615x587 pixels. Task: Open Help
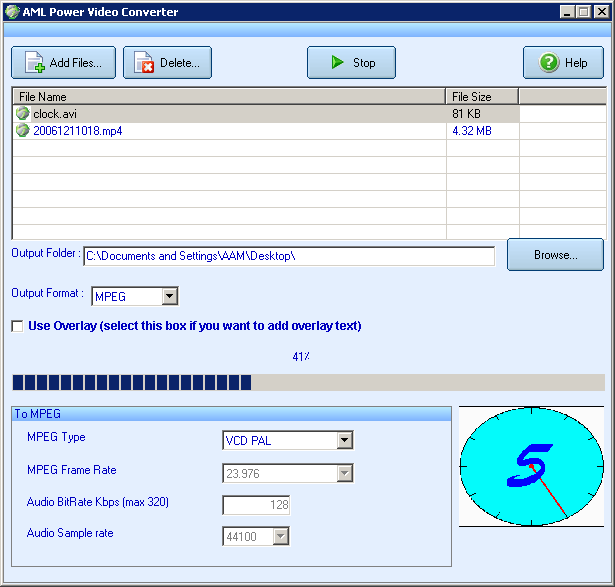pyautogui.click(x=563, y=63)
